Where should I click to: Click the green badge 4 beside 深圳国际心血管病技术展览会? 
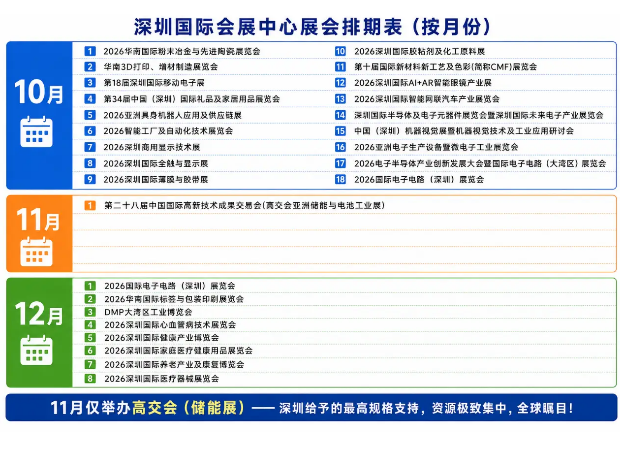90,324
